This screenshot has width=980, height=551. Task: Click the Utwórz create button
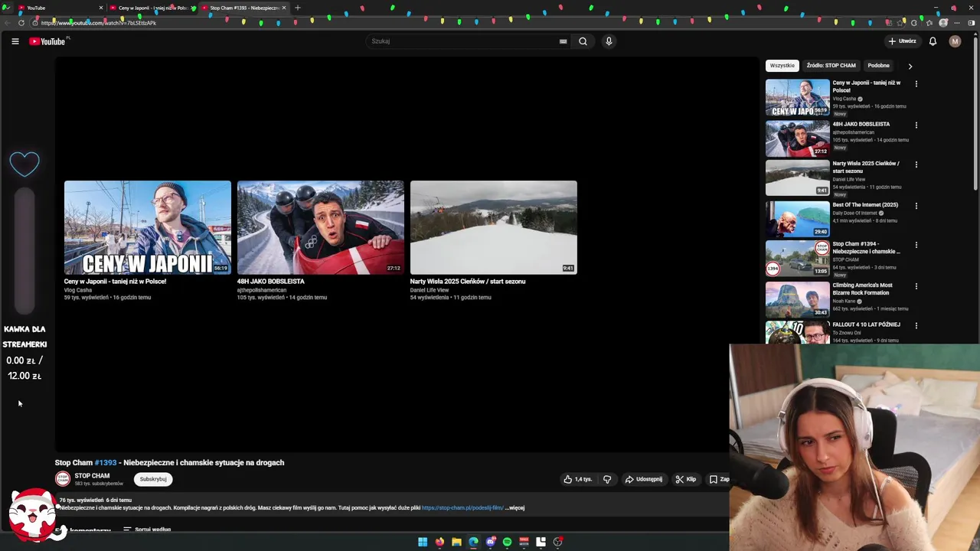(903, 41)
